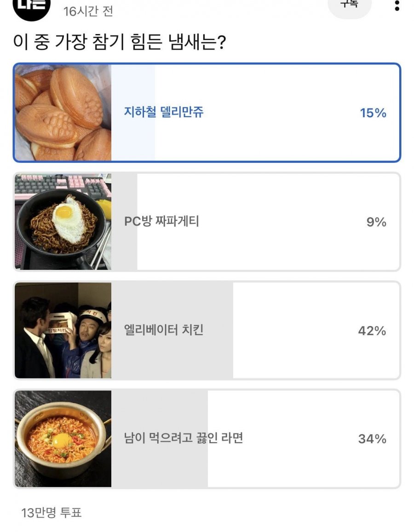Click the 13만명 투표 vote count

point(52,513)
